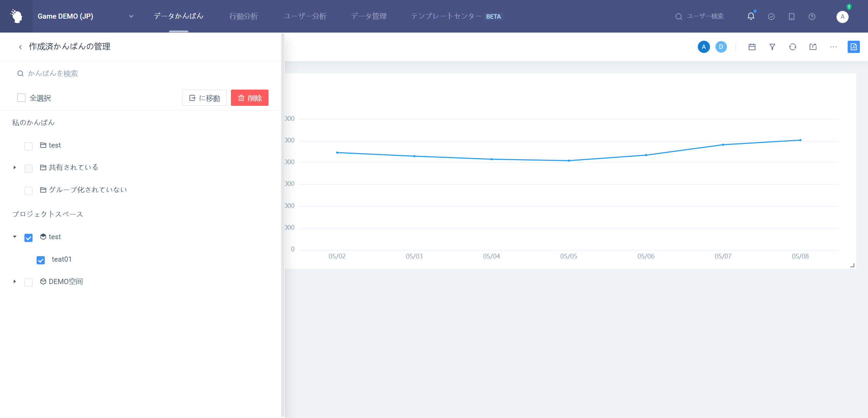Click the refresh icon

793,47
